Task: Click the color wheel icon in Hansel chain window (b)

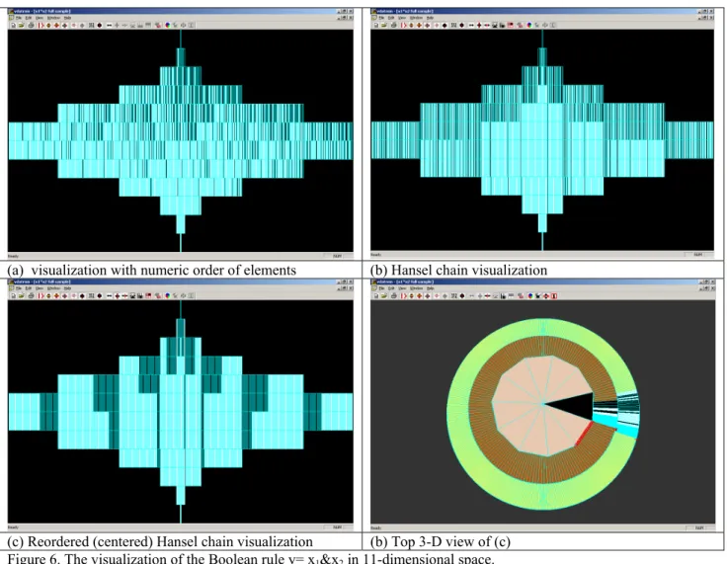Action: (x=529, y=25)
